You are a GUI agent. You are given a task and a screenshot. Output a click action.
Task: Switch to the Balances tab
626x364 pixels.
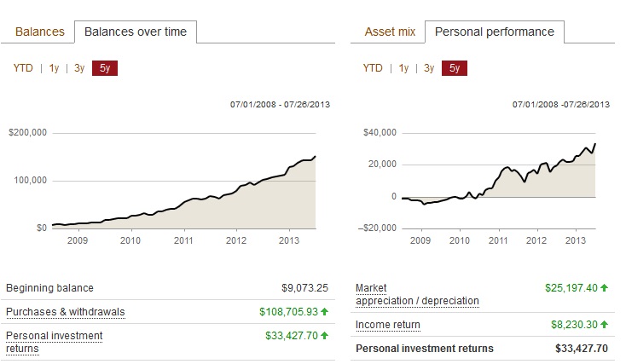pos(40,32)
